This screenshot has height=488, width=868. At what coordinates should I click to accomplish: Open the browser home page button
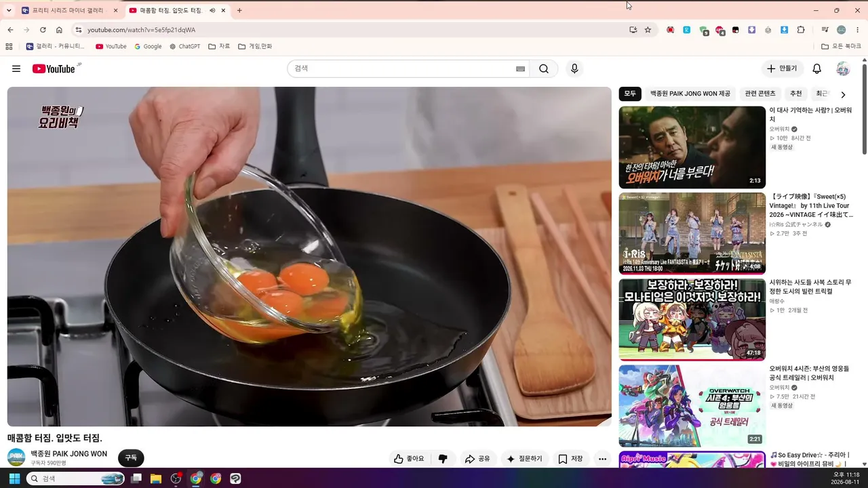point(59,30)
